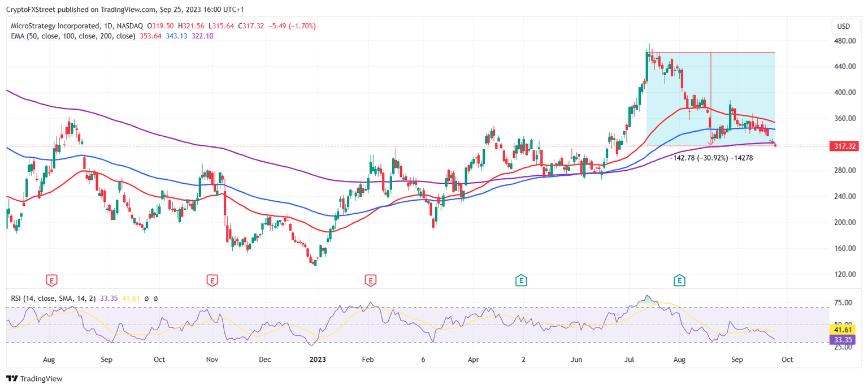The height and width of the screenshot is (389, 868).
Task: Click the green earnings E marker below August 2023
Action: tap(678, 280)
